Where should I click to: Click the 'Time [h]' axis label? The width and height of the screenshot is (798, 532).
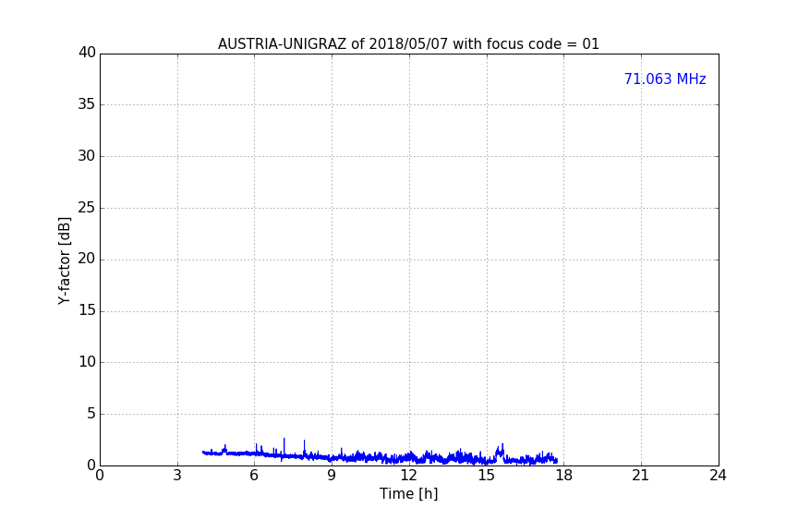point(408,493)
